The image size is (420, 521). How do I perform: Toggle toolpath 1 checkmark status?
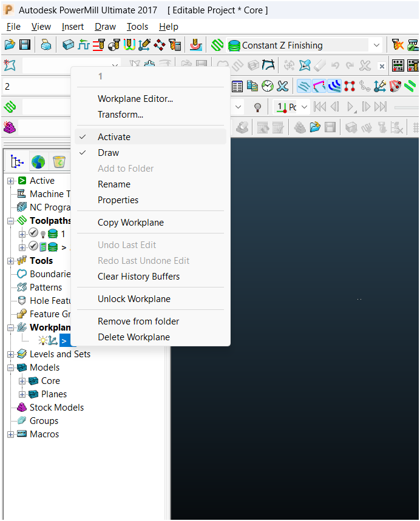coord(33,234)
